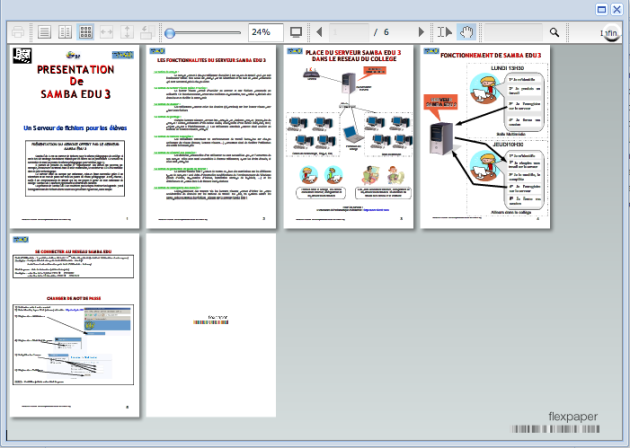
Task: Click the magnifier search icon
Action: tap(554, 32)
